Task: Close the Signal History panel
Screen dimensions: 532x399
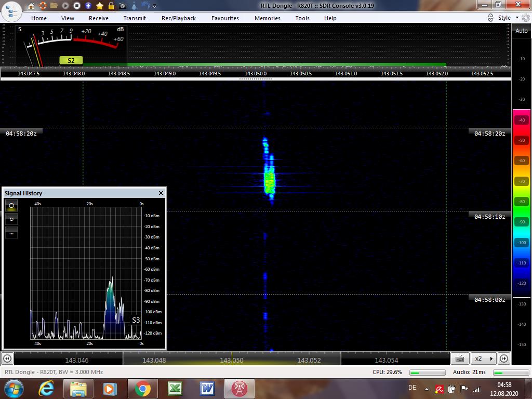Action: (161, 193)
